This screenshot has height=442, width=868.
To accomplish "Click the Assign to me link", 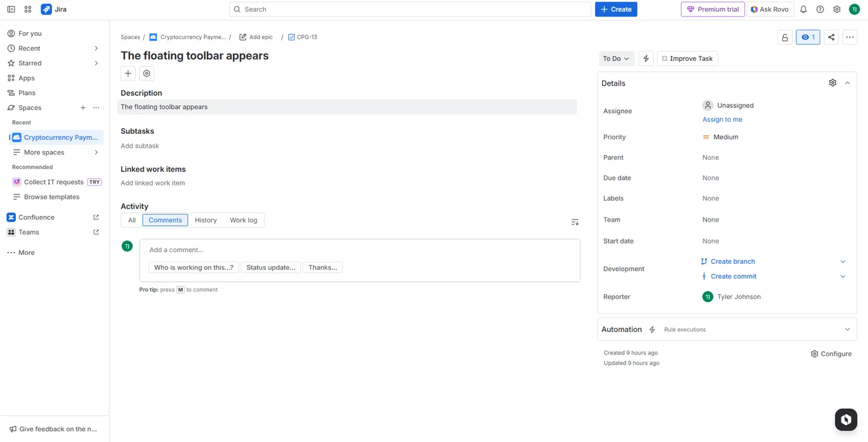I will point(722,120).
